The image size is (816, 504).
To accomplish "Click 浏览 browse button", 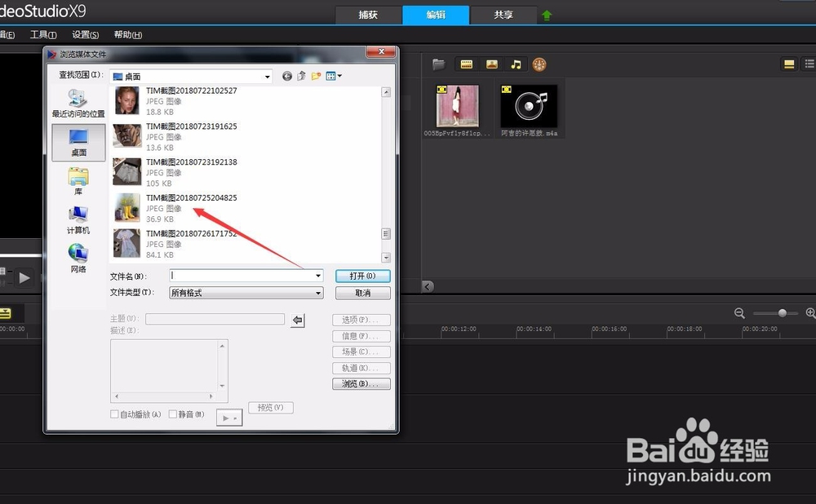I will coord(361,384).
